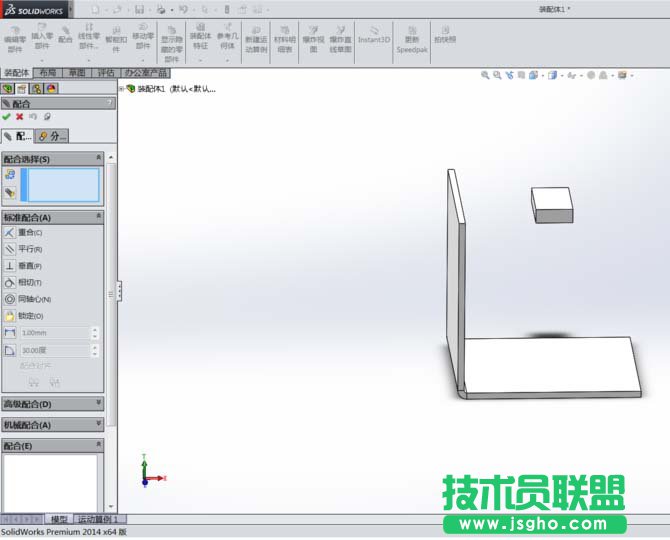
Task: Select 同轴心 (Concentric) mate type
Action: [x=27, y=299]
